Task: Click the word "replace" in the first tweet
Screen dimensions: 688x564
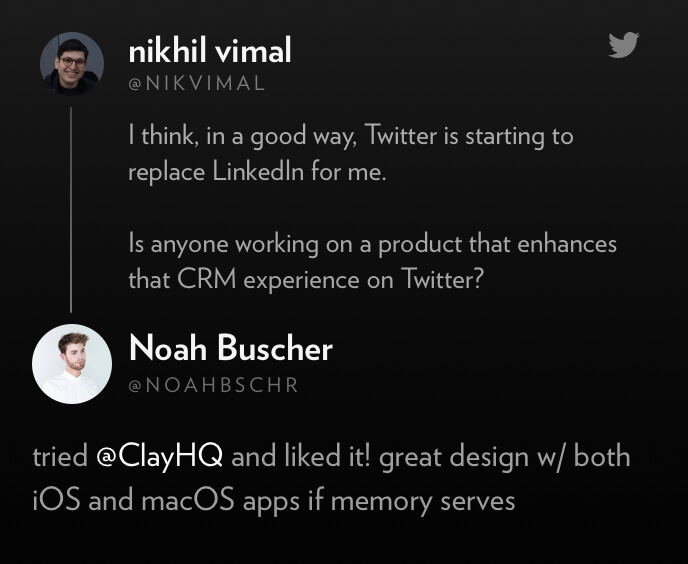Action: click(165, 171)
